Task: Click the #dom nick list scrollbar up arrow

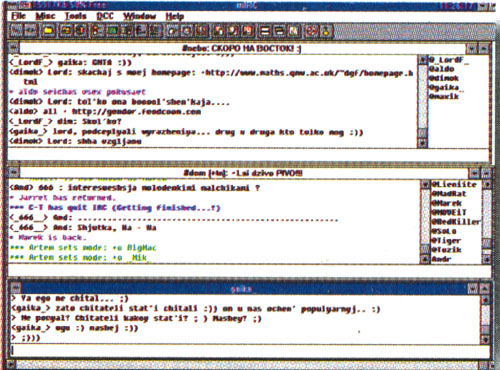Action: coord(487,184)
